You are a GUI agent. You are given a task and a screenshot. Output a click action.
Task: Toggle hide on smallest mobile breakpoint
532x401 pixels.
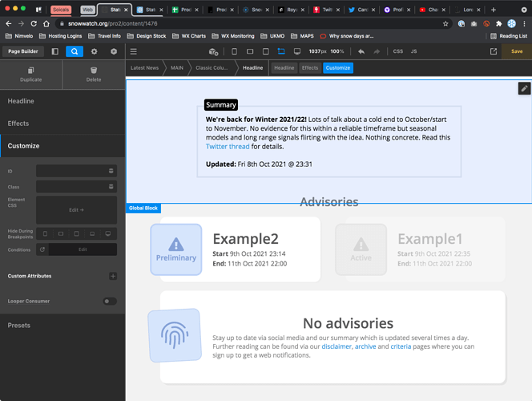[45, 233]
